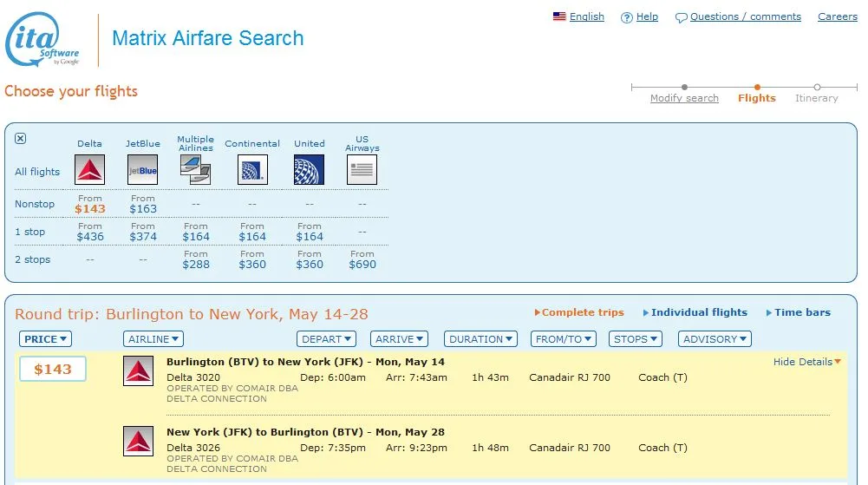Image resolution: width=868 pixels, height=485 pixels.
Task: Collapse flight with Hide Details
Action: (807, 362)
